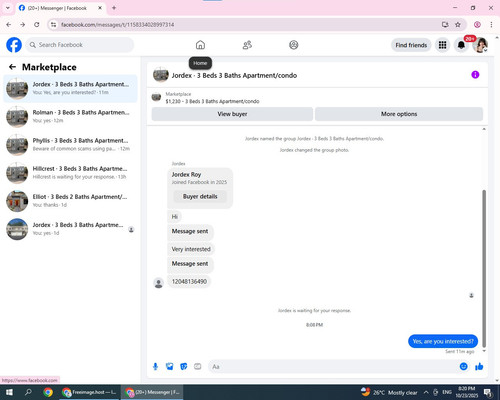Open weather widget 26°C Mostly clear
This screenshot has width=500, height=400.
389,392
